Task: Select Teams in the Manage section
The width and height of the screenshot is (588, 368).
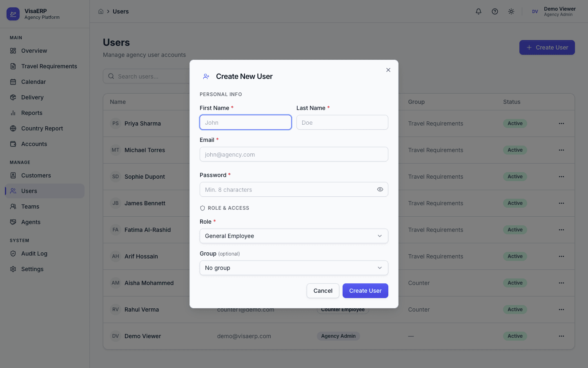Action: coord(31,206)
